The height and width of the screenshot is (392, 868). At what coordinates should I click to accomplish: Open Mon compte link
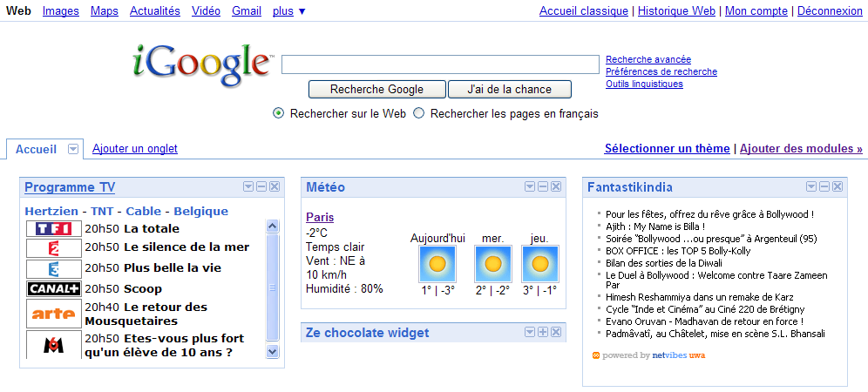756,11
